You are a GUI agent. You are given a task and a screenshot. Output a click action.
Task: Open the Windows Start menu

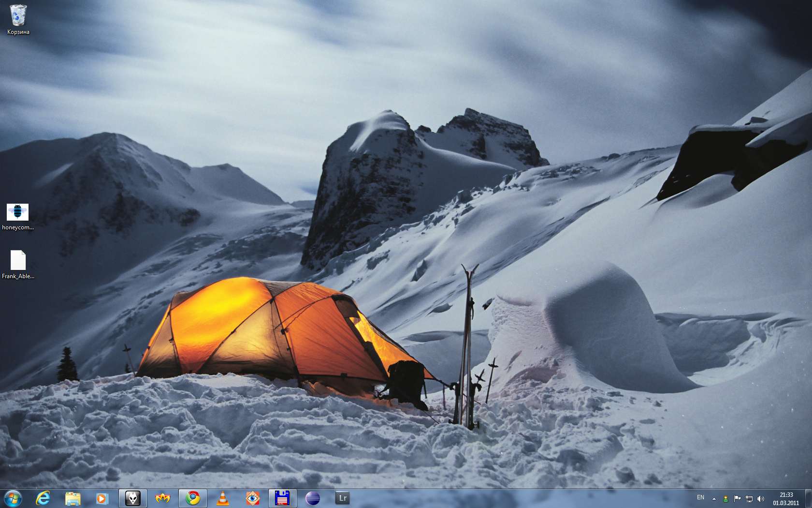[x=13, y=498]
